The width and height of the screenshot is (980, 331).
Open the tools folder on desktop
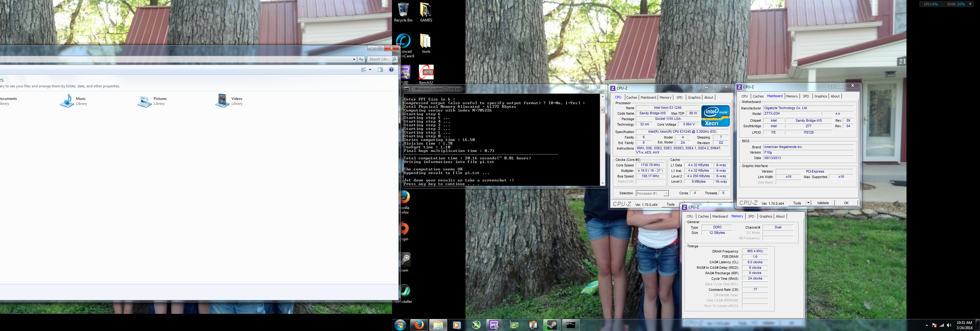point(426,44)
